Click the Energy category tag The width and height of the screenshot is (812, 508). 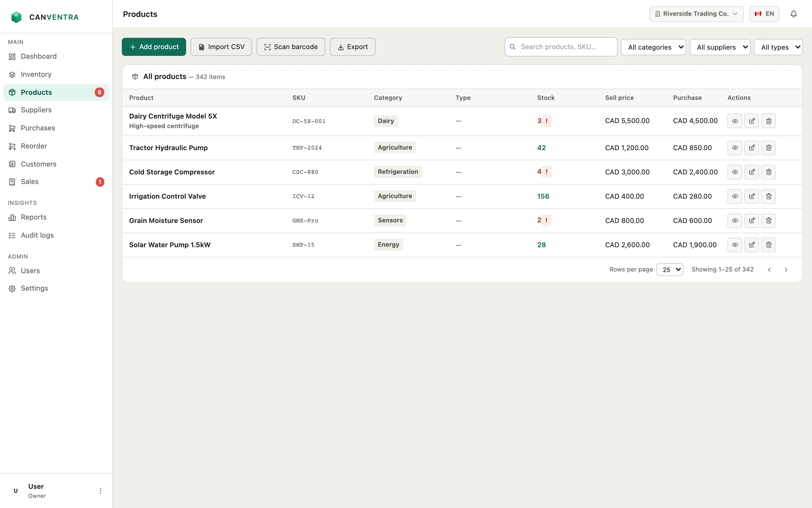[388, 245]
